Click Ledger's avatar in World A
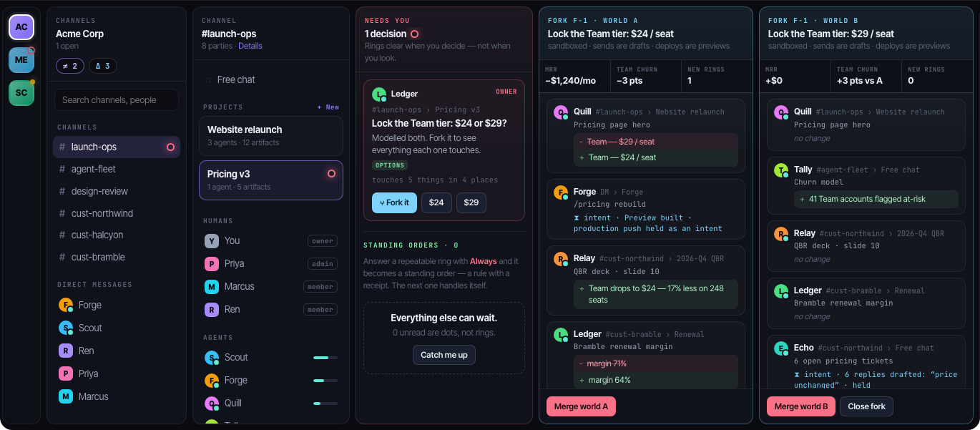 pos(561,335)
